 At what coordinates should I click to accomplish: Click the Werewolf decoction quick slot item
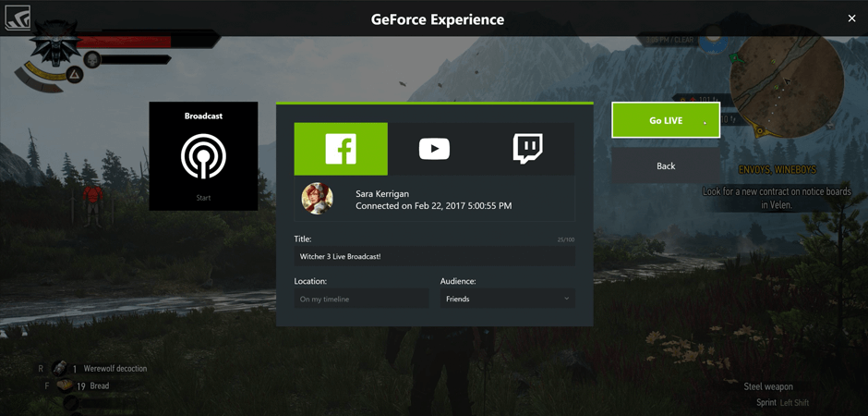[x=100, y=368]
